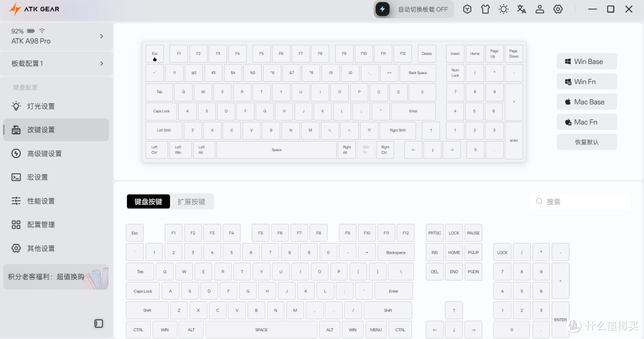Choose SPACE in the key list
Screen dimensions: 644x339
coord(261,330)
